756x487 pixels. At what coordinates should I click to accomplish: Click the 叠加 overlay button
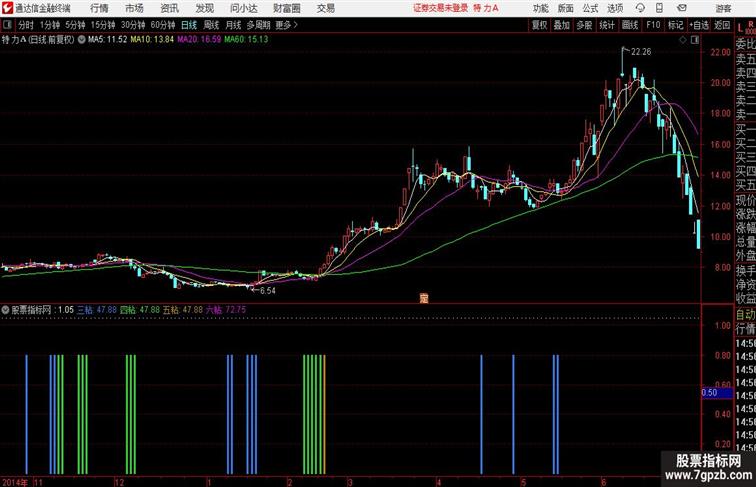[x=562, y=25]
